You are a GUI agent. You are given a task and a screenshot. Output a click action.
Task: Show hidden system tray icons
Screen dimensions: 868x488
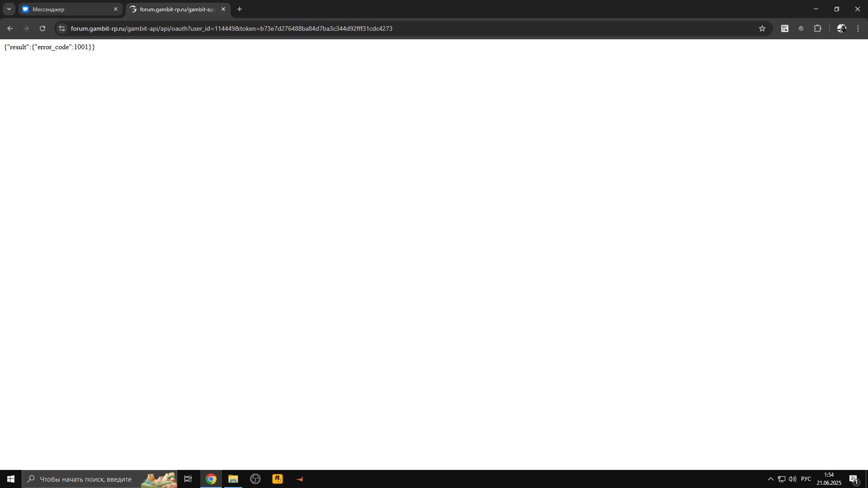771,479
